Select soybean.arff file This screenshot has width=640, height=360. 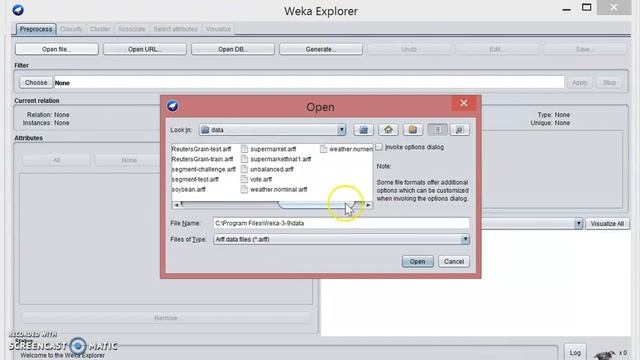189,189
